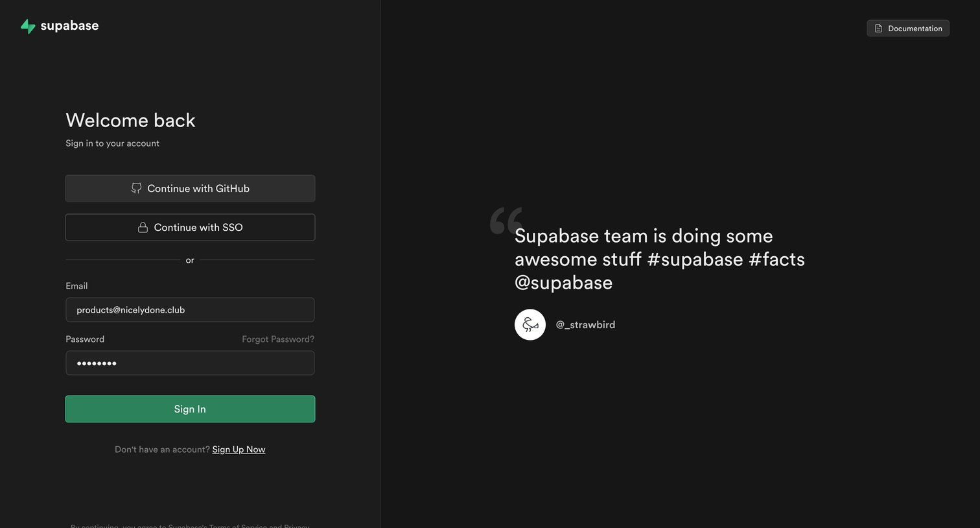The width and height of the screenshot is (980, 528).
Task: Click the strawbird avatar image
Action: [530, 324]
